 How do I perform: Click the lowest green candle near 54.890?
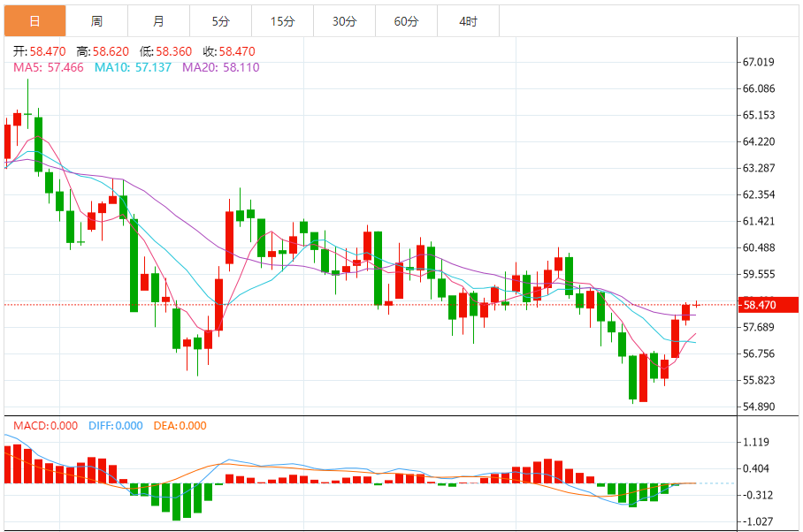(x=632, y=377)
